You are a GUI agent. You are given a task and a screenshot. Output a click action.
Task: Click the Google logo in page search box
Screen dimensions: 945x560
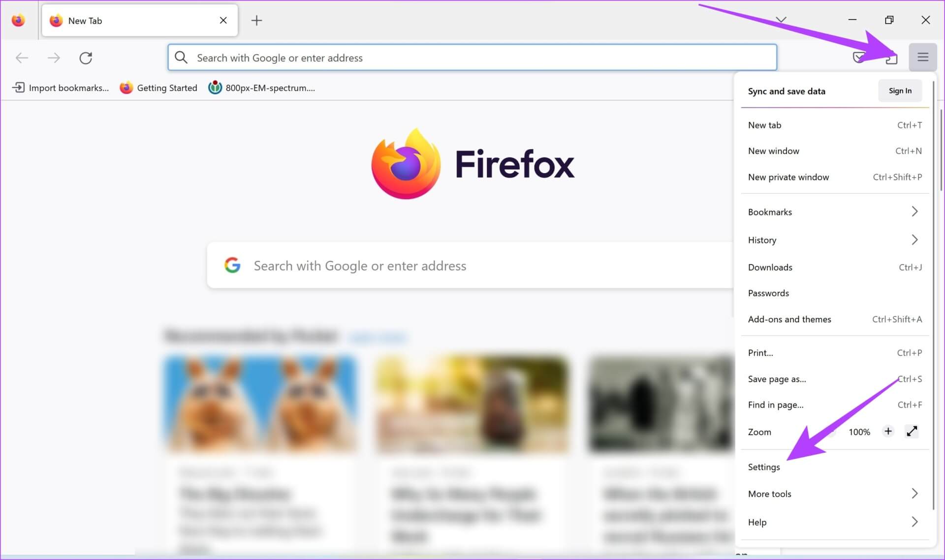[232, 265]
